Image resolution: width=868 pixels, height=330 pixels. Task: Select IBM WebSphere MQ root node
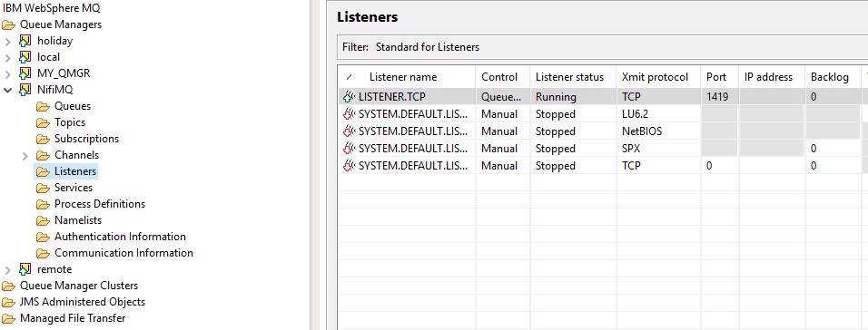point(52,8)
